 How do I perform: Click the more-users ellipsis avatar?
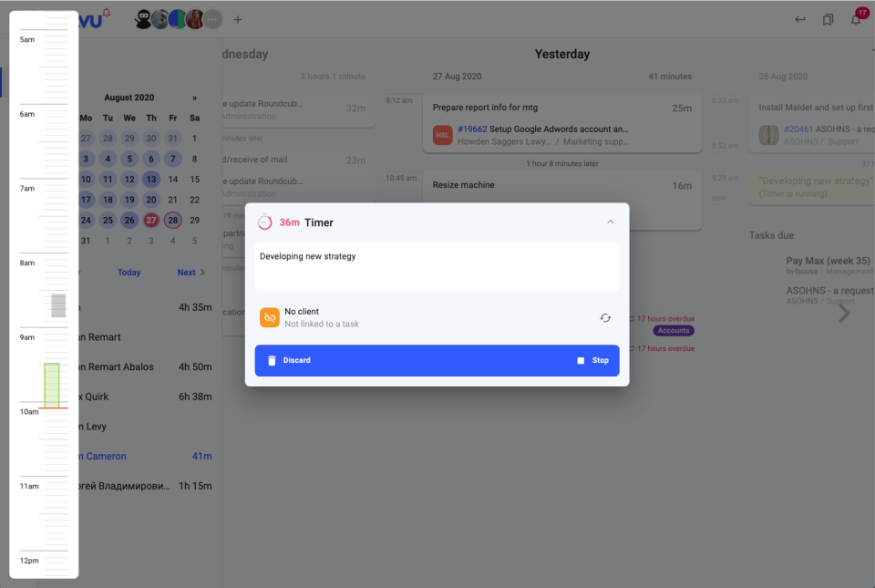(x=212, y=19)
